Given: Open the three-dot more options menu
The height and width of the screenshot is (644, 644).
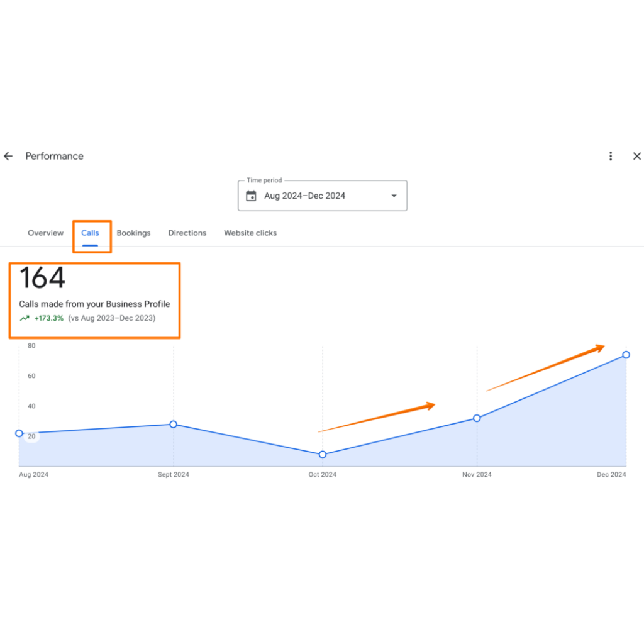Looking at the screenshot, I should [610, 156].
